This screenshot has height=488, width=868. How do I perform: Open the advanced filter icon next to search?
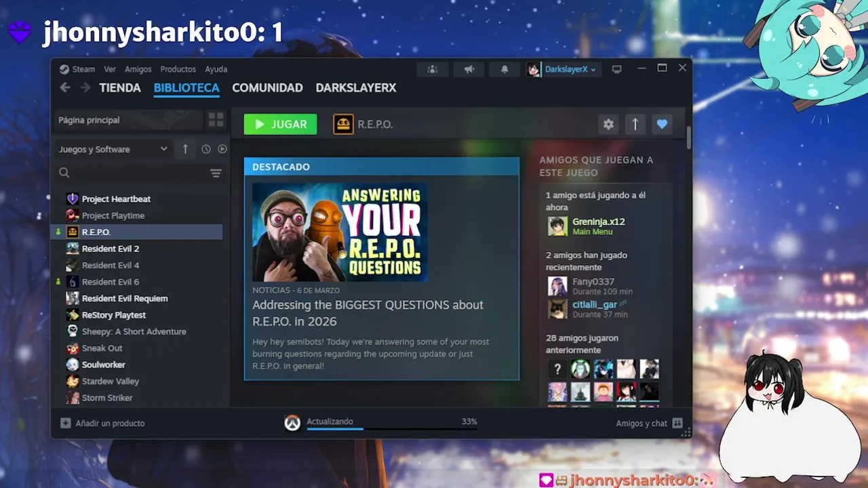tap(216, 174)
